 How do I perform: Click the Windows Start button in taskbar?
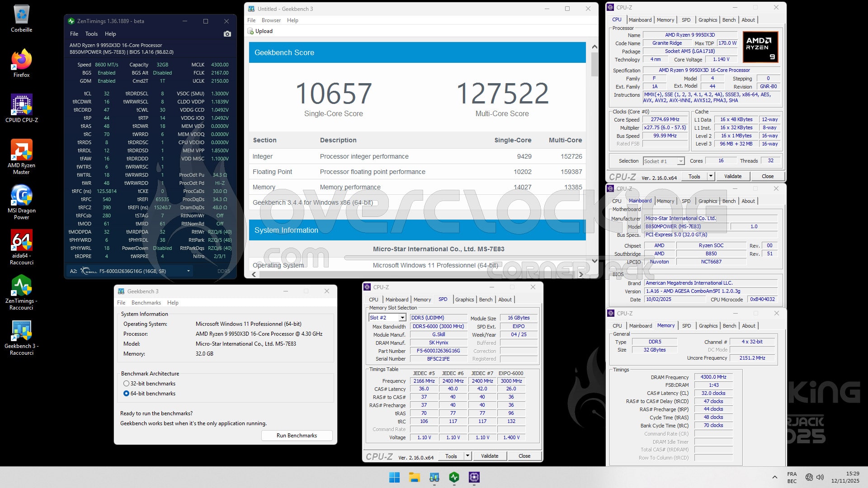[x=394, y=477]
